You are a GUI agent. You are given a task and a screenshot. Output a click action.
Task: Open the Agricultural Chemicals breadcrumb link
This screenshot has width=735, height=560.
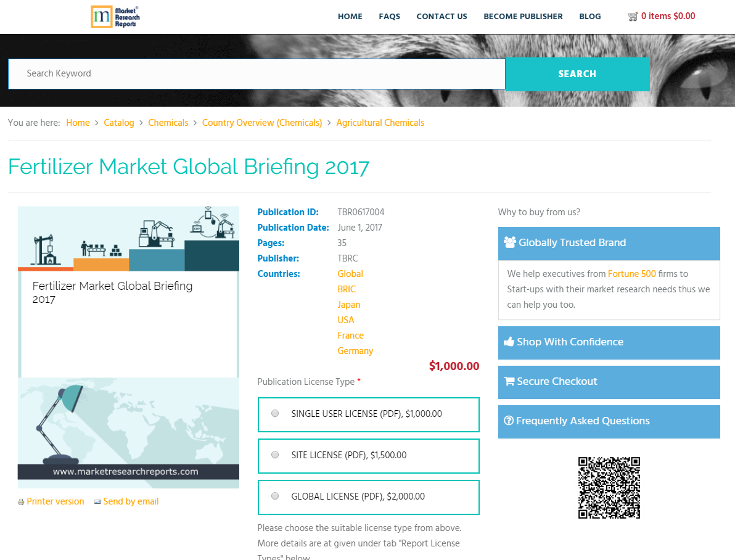(x=380, y=122)
